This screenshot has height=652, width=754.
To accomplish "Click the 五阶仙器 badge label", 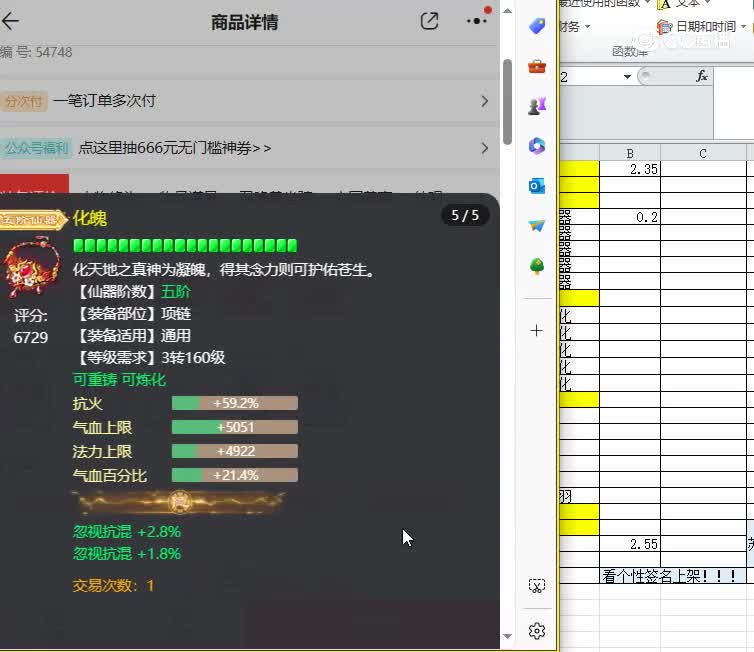I will pos(32,220).
